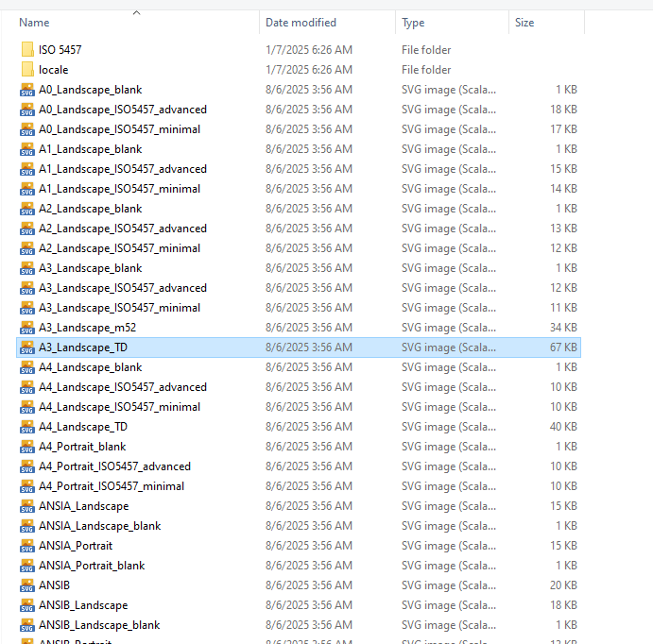This screenshot has height=644, width=653.
Task: Select SVG icon of A4_Landscape_blank
Action: click(27, 367)
